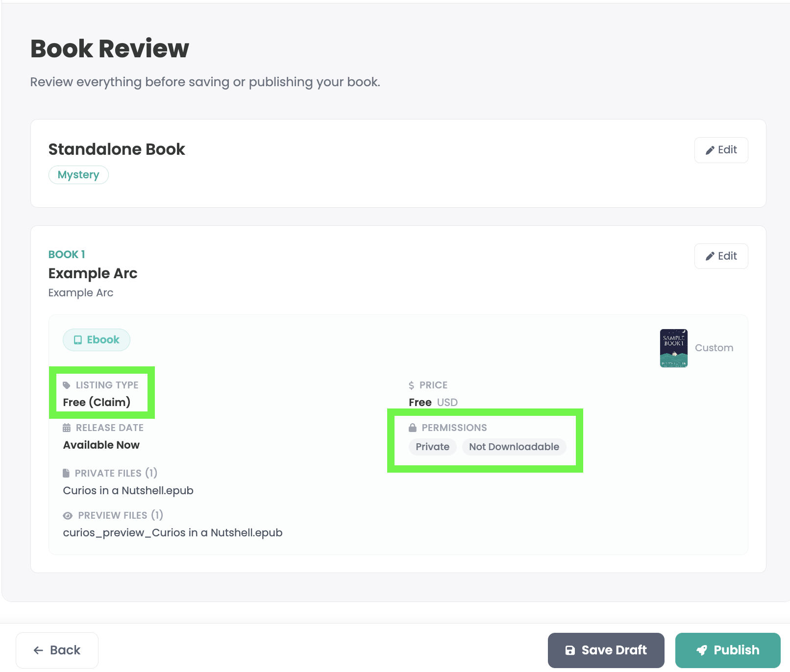Viewport: 790px width, 672px height.
Task: Open the Sample Book cover thumbnail
Action: [674, 348]
